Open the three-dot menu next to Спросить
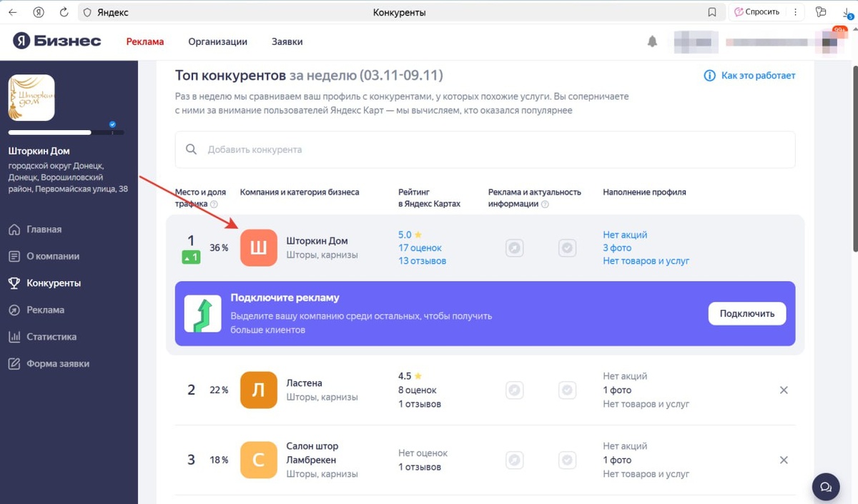The width and height of the screenshot is (858, 504). pyautogui.click(x=794, y=12)
